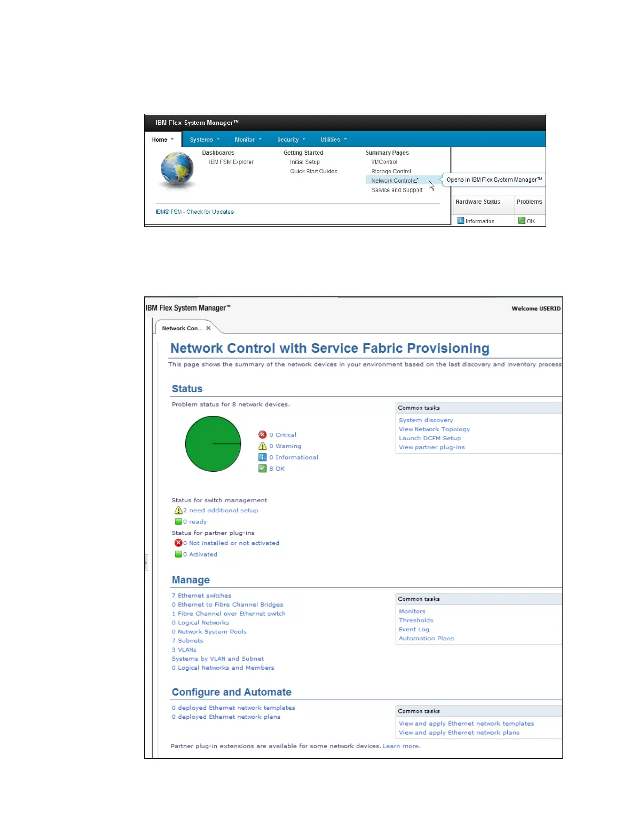Open 0 Network System Pools link
Image resolution: width=644 pixels, height=834 pixels.
[x=209, y=631]
